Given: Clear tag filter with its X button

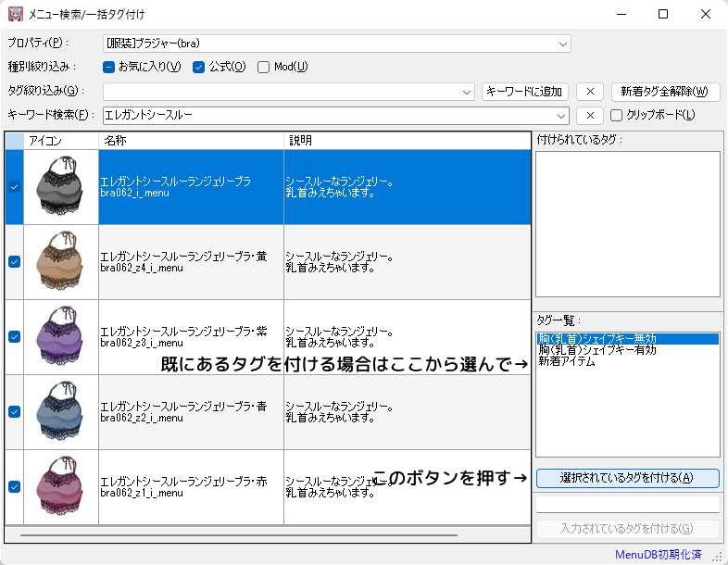Looking at the screenshot, I should 590,92.
